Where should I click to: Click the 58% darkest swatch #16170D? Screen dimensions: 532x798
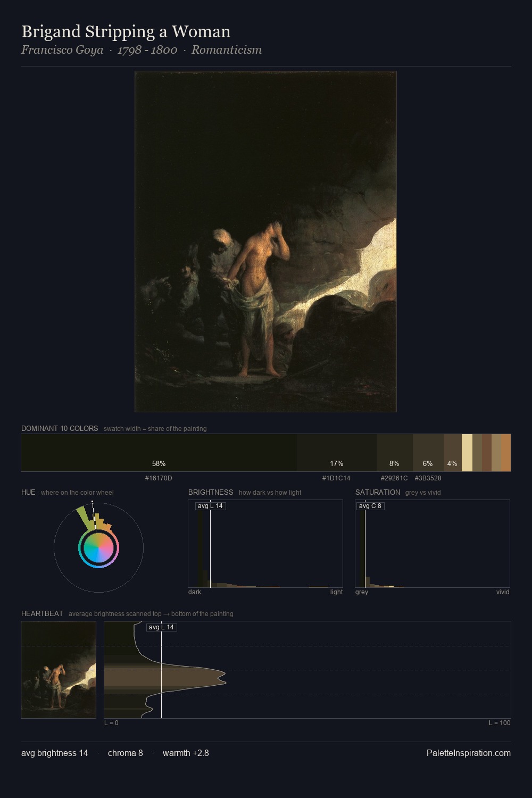coord(159,453)
